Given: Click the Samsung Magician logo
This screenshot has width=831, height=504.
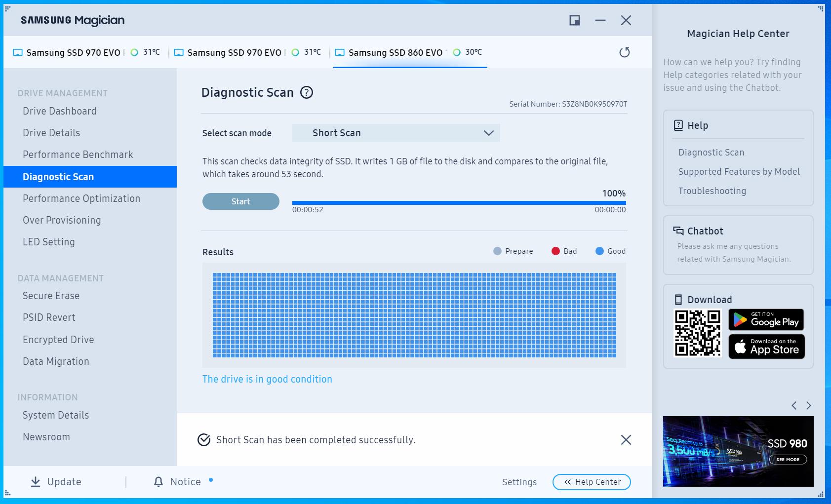Looking at the screenshot, I should coord(72,20).
